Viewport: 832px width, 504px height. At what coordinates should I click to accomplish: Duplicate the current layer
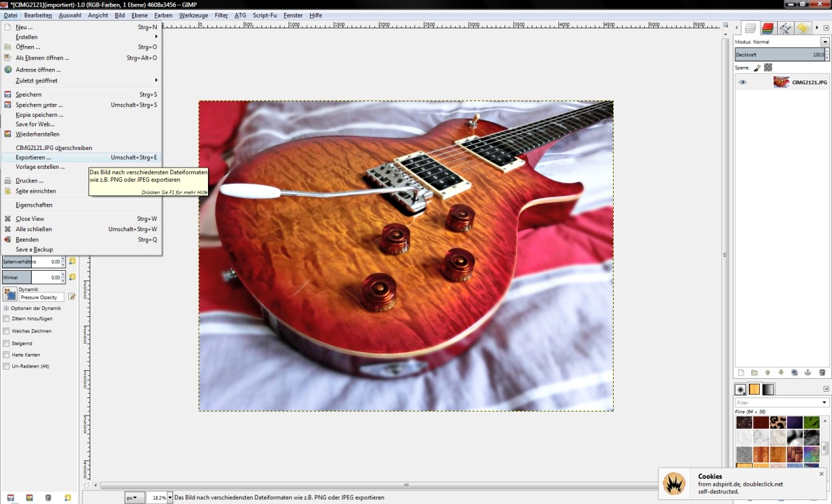coord(794,373)
